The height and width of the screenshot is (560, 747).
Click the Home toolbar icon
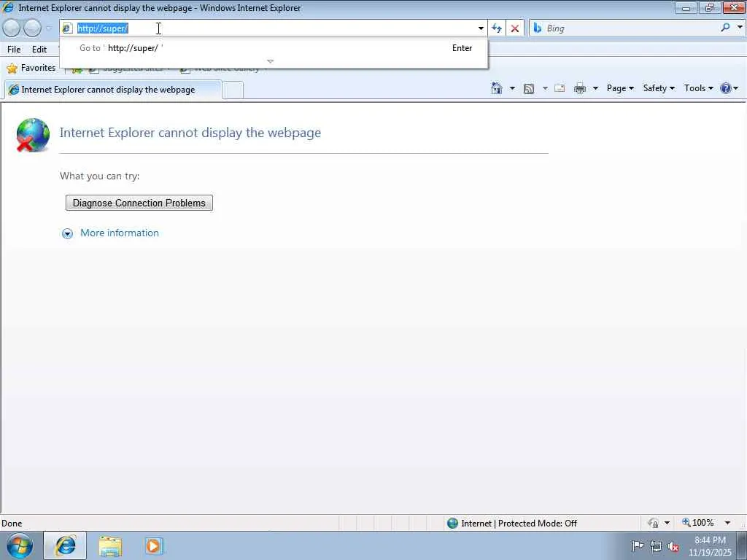pos(496,88)
